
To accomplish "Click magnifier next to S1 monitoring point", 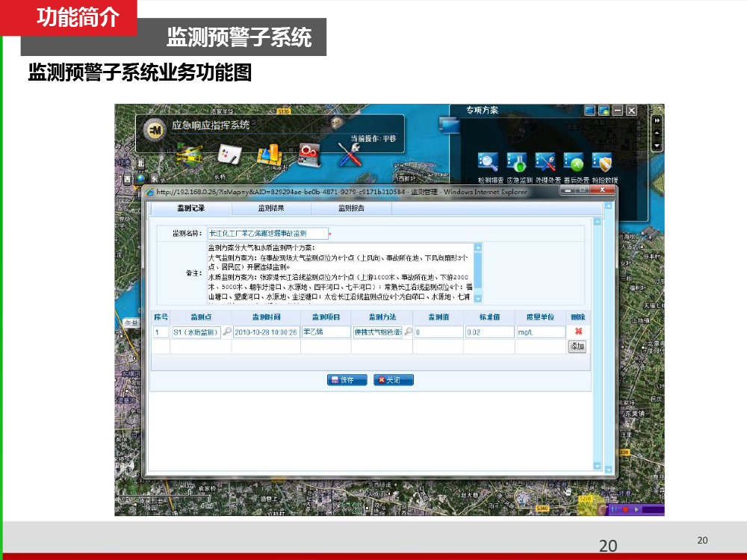I will [226, 332].
